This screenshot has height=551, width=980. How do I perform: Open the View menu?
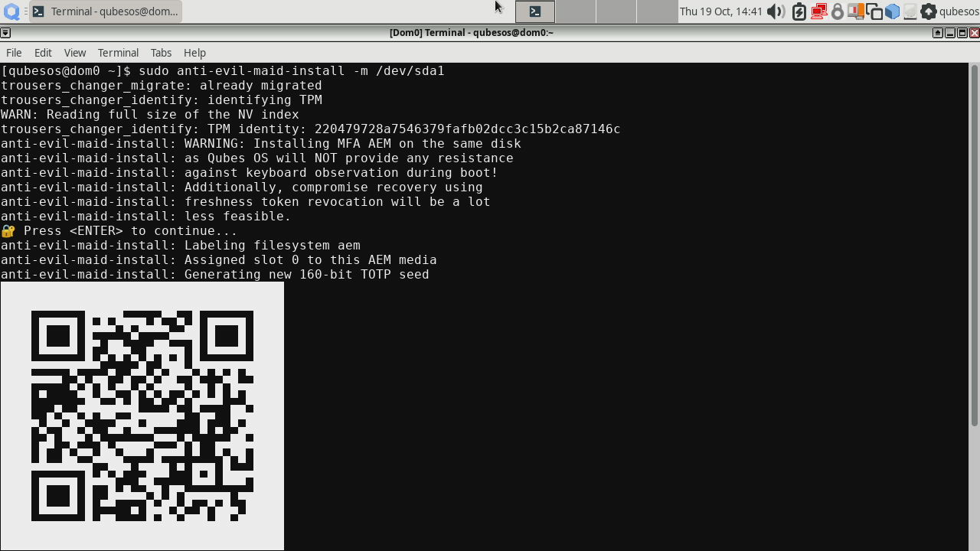(x=75, y=53)
